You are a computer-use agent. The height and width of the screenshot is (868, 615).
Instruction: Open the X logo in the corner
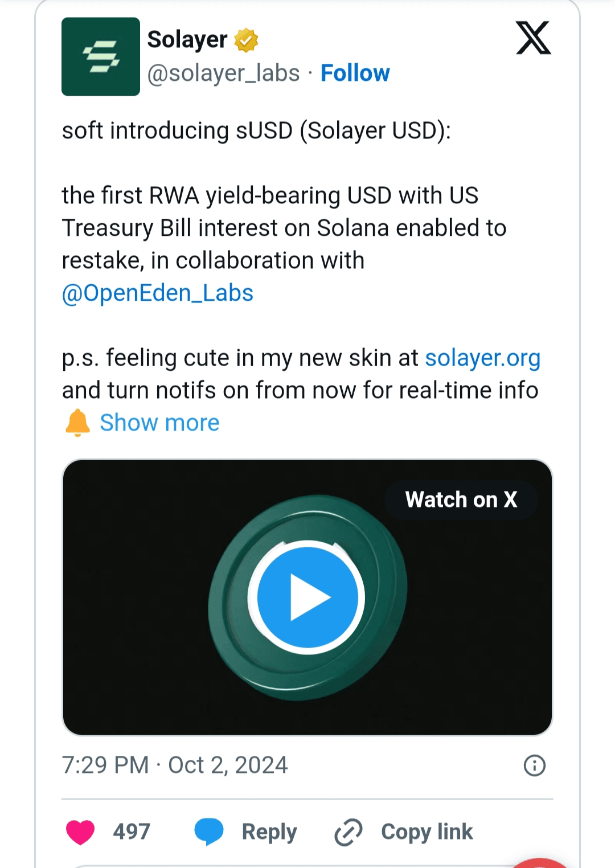tap(533, 38)
